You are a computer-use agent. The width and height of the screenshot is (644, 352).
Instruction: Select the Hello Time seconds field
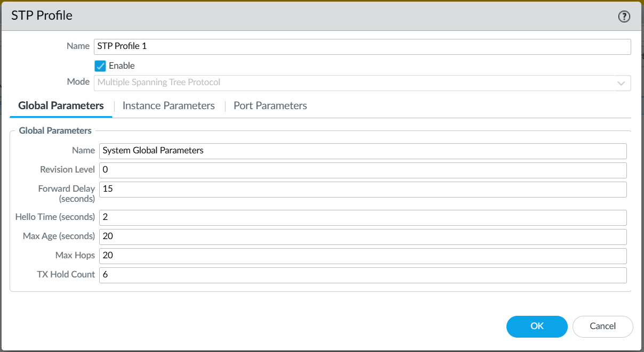pyautogui.click(x=363, y=217)
